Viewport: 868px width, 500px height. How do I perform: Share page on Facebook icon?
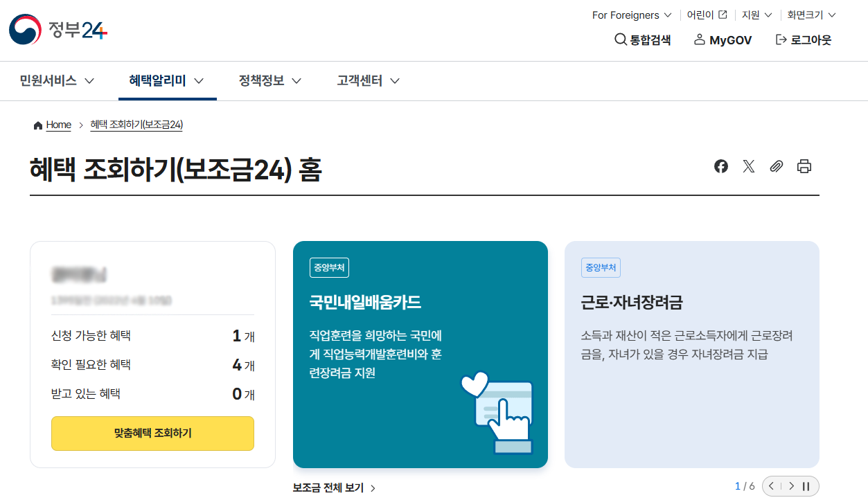click(x=721, y=166)
